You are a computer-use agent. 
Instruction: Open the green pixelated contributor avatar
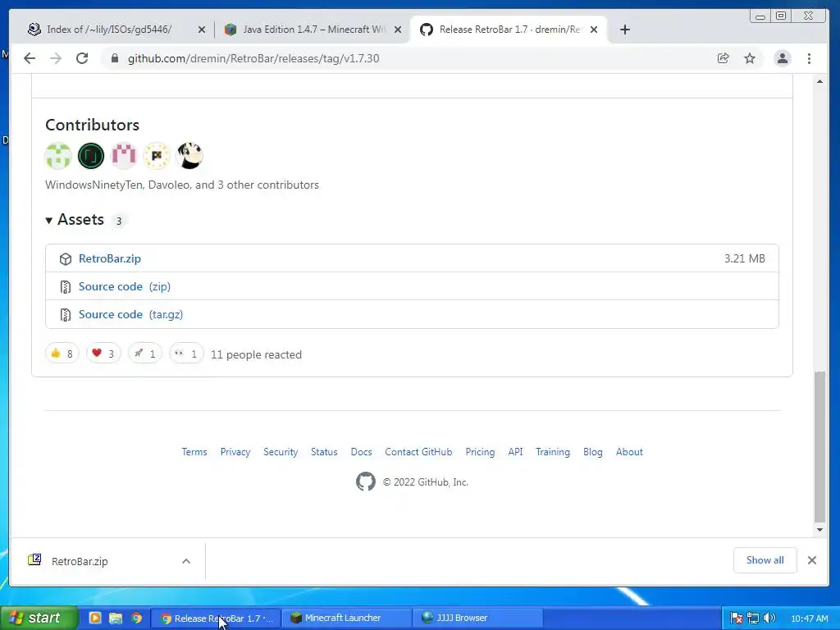click(58, 156)
